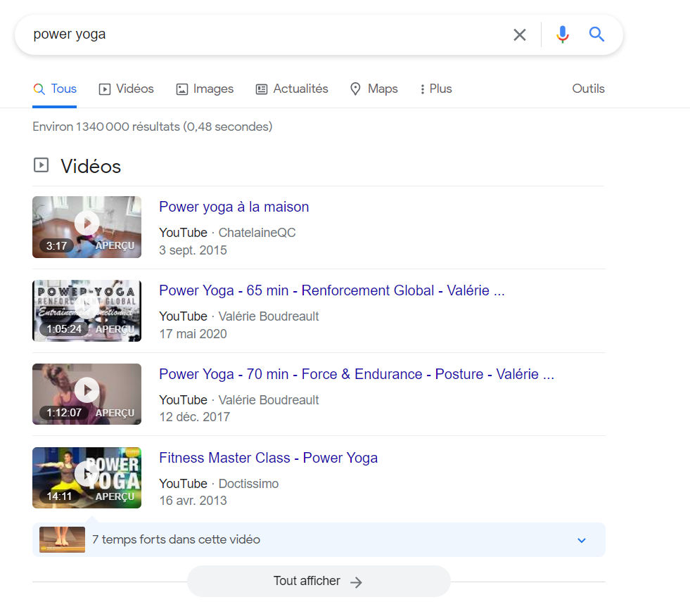Click the play button on ChatelaineQC video thumbnail

pyautogui.click(x=87, y=224)
